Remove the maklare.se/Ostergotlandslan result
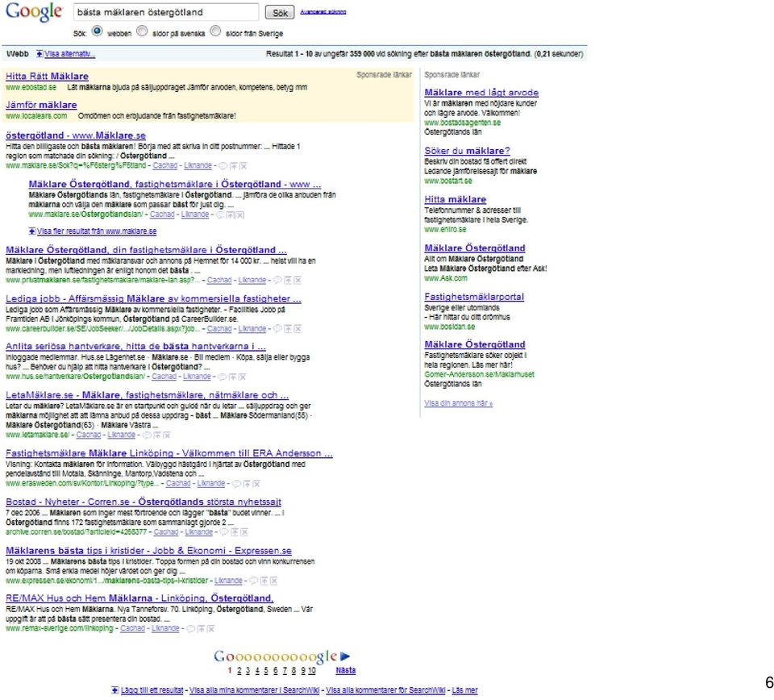 (x=240, y=215)
